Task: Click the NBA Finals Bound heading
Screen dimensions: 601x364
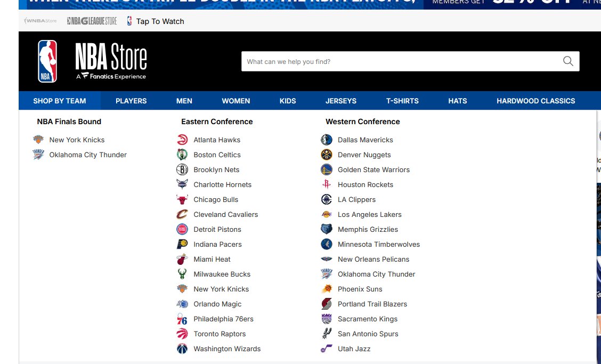Action: [x=69, y=122]
